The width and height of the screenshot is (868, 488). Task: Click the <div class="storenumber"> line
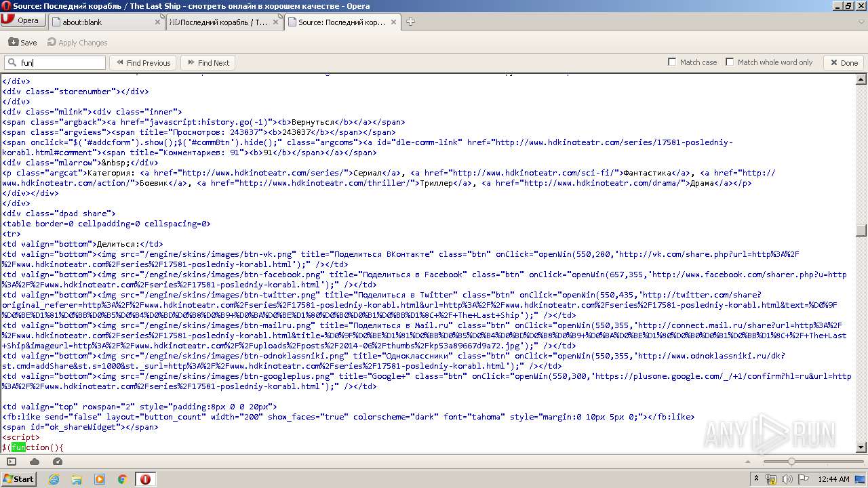tap(75, 91)
